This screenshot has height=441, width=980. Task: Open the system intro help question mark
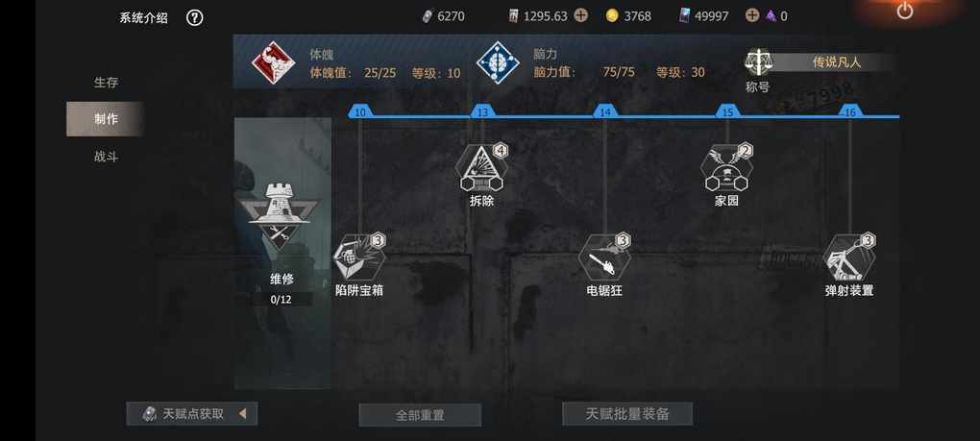click(x=194, y=18)
